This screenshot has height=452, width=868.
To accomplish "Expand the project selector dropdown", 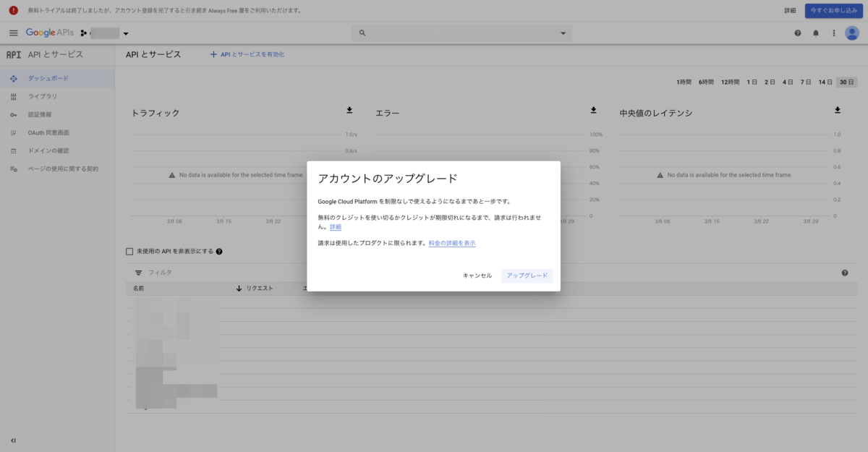I will (126, 33).
